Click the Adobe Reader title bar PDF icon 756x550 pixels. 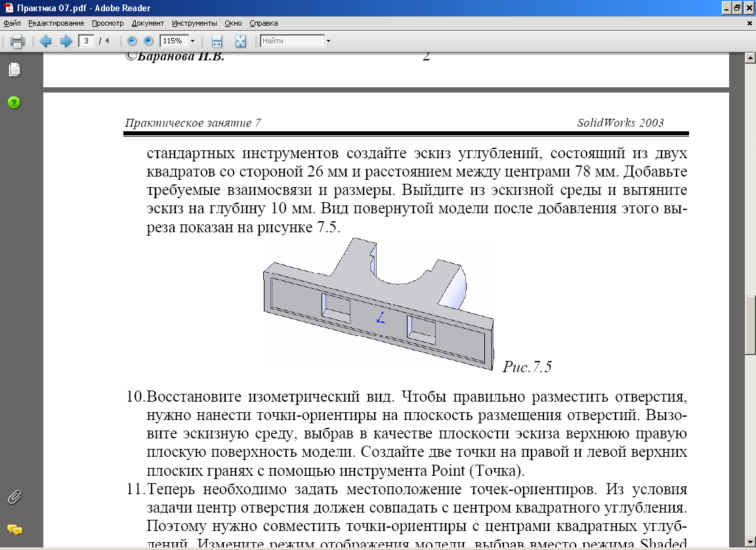pos(8,8)
